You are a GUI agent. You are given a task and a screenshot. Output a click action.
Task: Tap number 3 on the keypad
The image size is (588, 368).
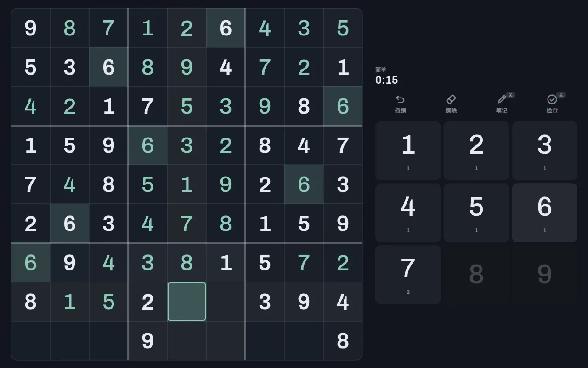(x=544, y=151)
